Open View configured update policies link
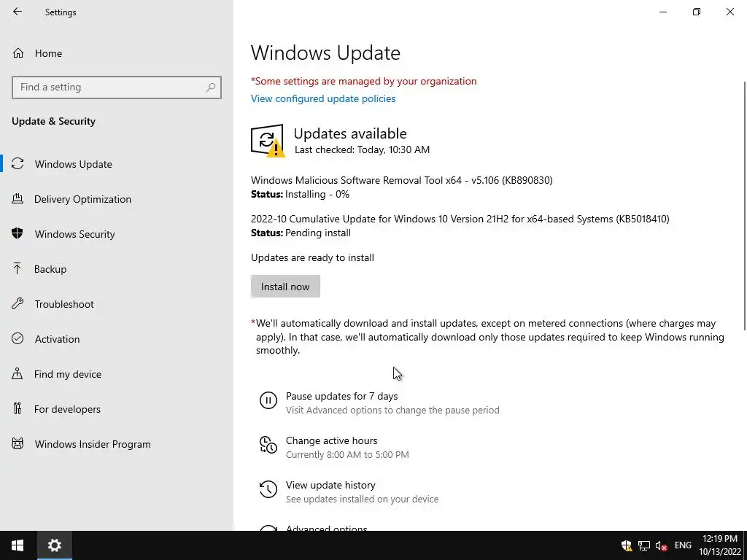Screen dimensions: 747x560 [x=323, y=98]
